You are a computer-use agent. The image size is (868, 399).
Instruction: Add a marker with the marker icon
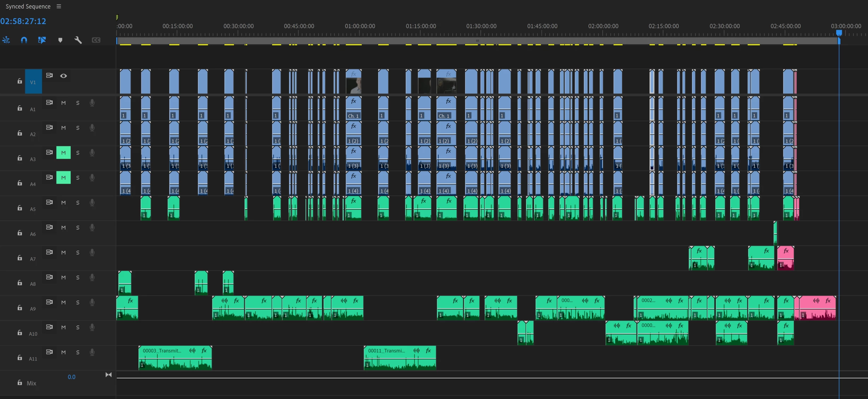coord(60,40)
